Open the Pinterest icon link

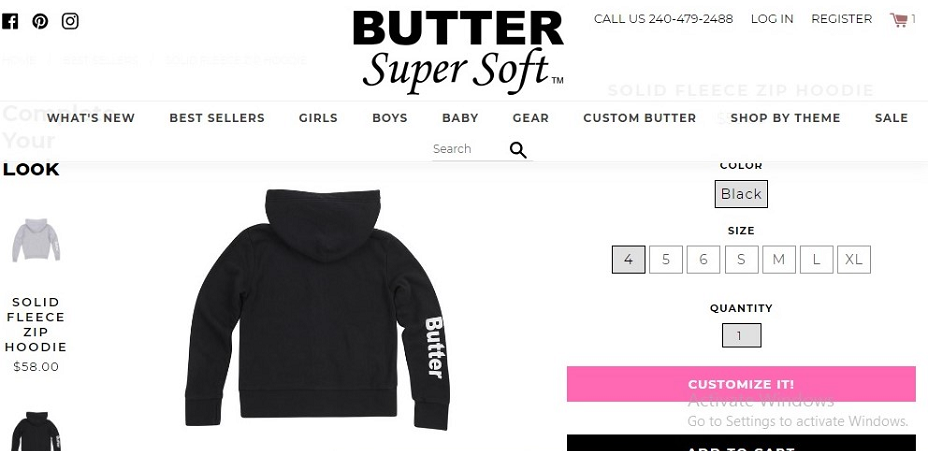pyautogui.click(x=40, y=21)
